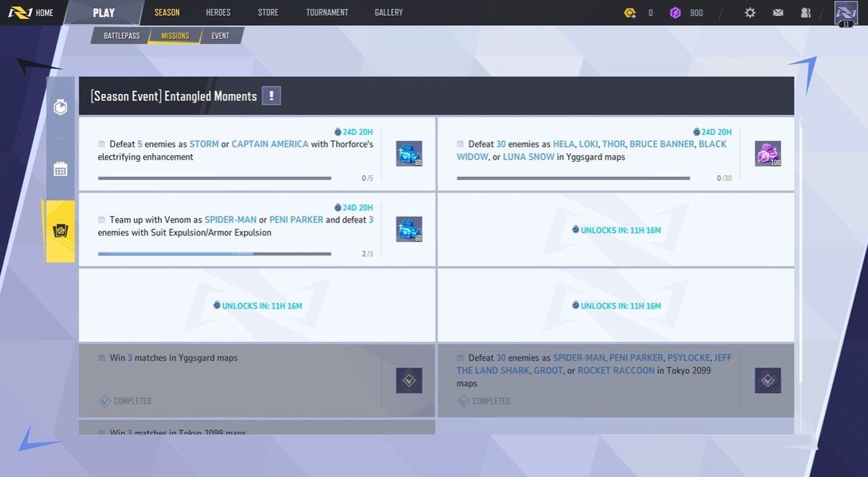Click the 24D 20H timer on Venom mission
Screen dimensions: 868x477
click(x=354, y=208)
